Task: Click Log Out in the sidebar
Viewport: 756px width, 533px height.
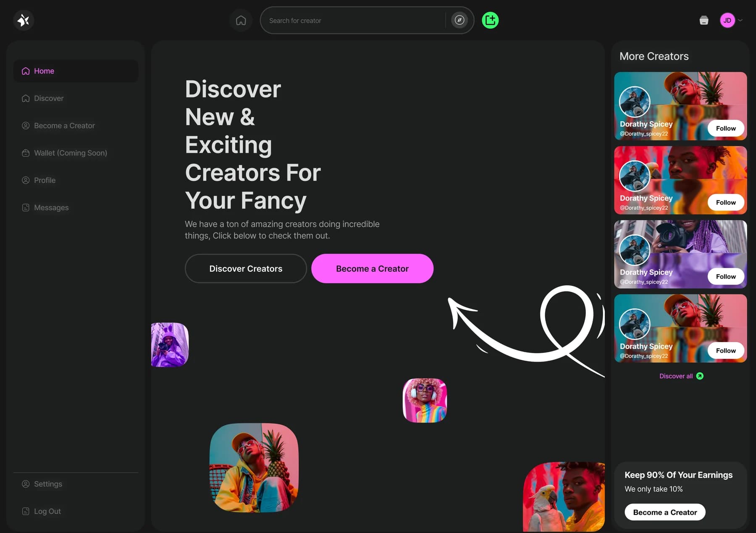Action: pyautogui.click(x=76, y=512)
